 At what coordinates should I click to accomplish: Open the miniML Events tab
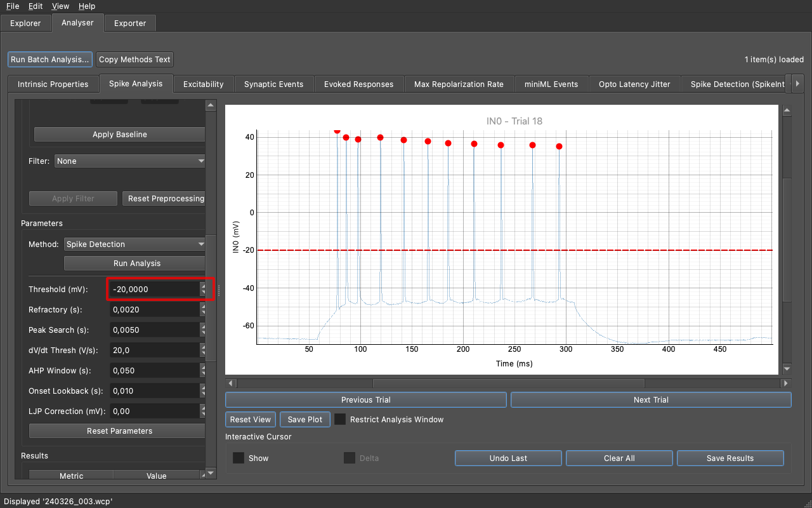(551, 84)
